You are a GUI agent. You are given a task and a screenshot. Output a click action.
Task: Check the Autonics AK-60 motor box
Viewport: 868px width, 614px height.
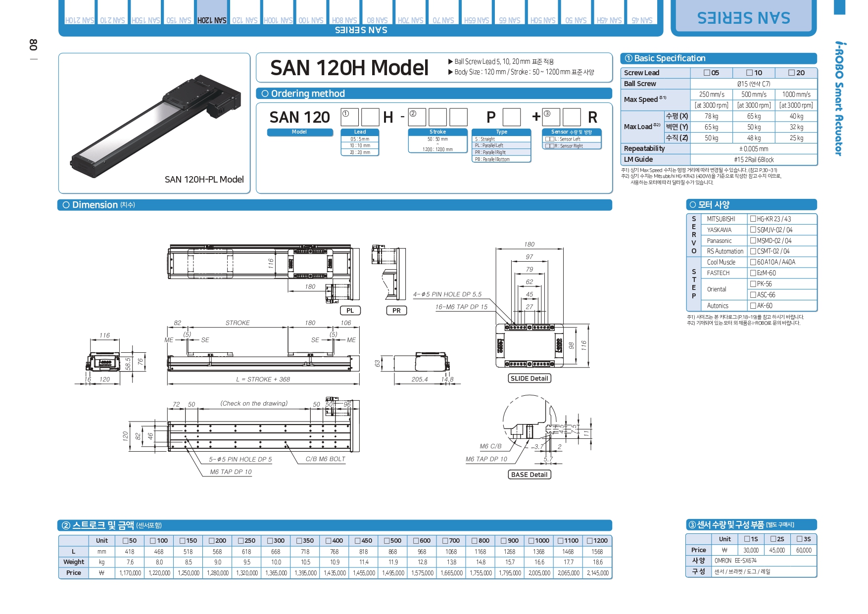(753, 306)
